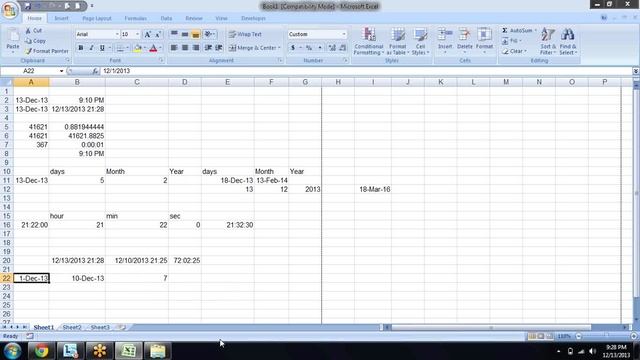The width and height of the screenshot is (640, 360).
Task: Select the Sheet3 worksheet tab
Action: (100, 327)
